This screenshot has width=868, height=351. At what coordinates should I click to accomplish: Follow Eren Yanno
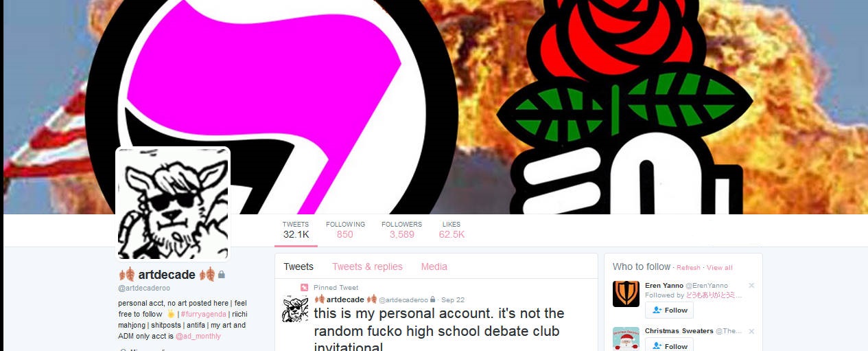point(669,310)
